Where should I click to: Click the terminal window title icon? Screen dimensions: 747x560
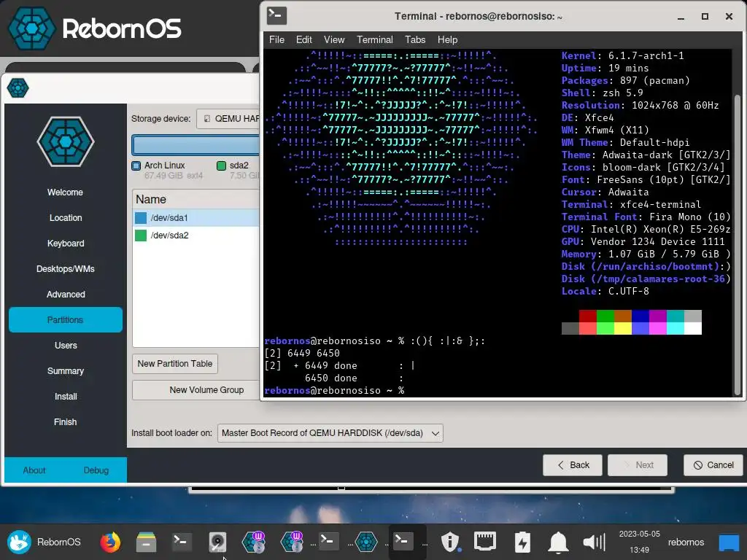point(276,16)
